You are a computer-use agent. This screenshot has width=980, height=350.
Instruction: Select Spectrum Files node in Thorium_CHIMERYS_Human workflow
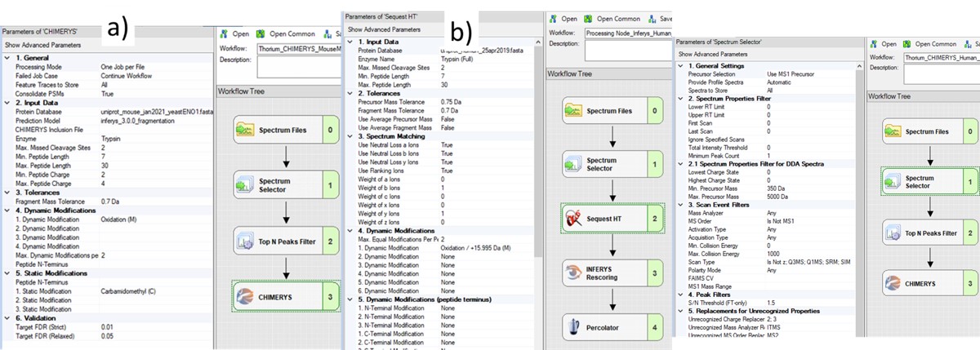tap(929, 131)
